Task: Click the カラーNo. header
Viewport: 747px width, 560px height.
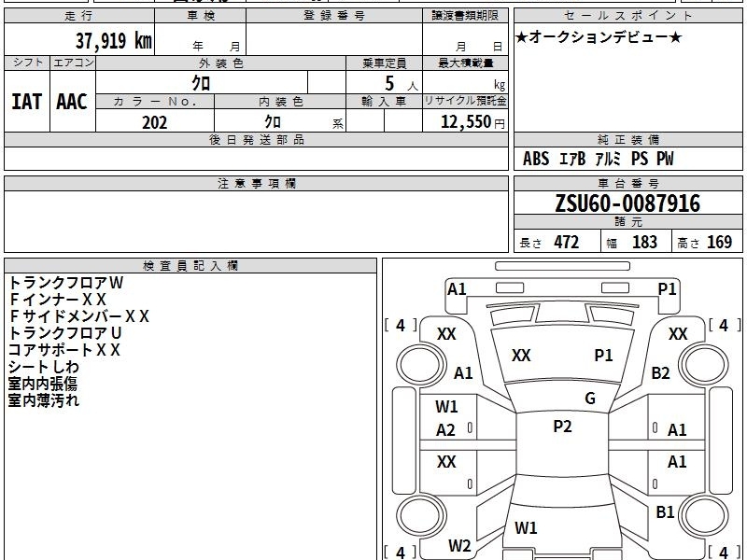Action: pyautogui.click(x=155, y=102)
